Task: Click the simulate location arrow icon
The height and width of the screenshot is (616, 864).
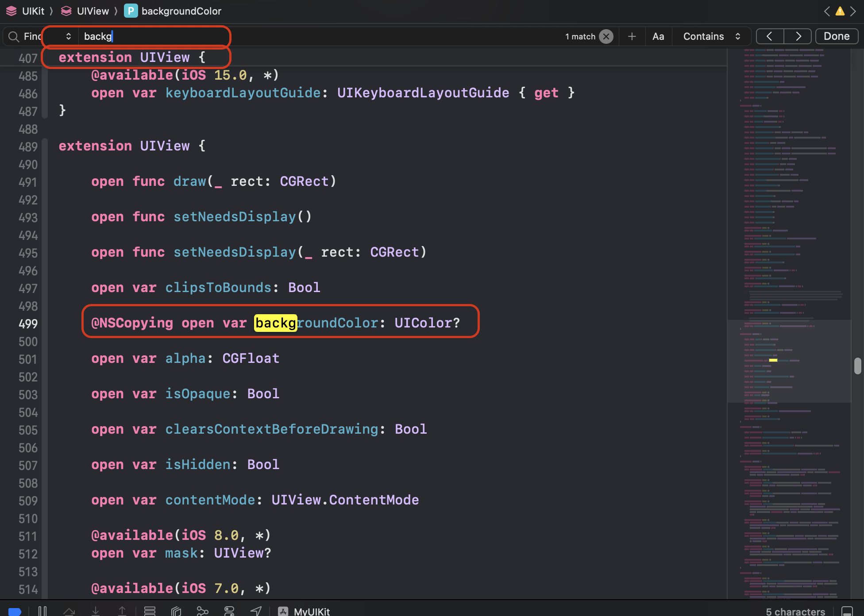Action: (256, 611)
